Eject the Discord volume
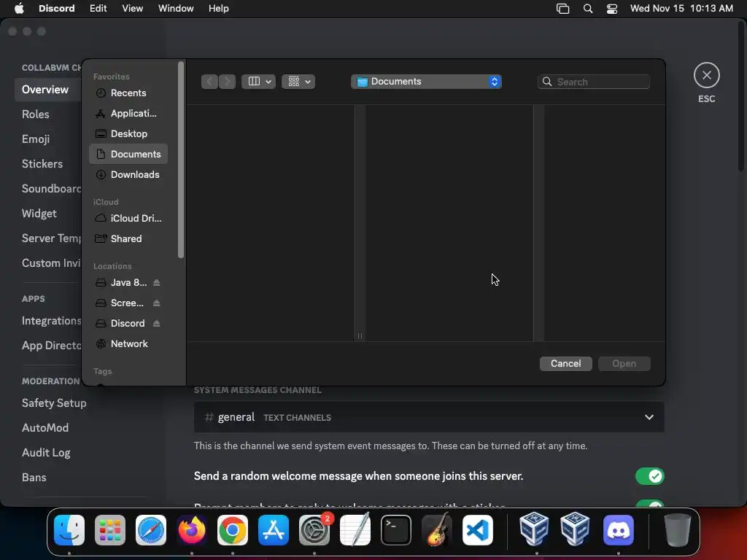This screenshot has height=560, width=747. pos(157,323)
